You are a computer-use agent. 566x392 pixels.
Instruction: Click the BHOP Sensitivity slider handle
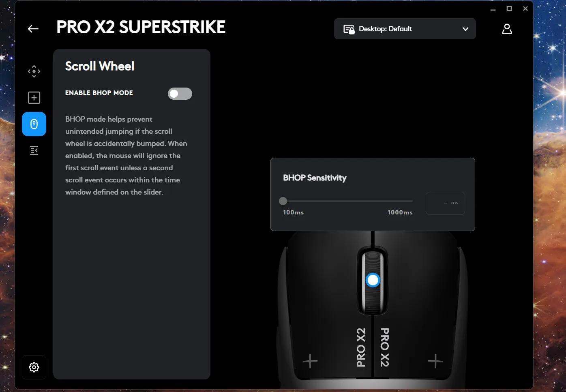tap(283, 201)
